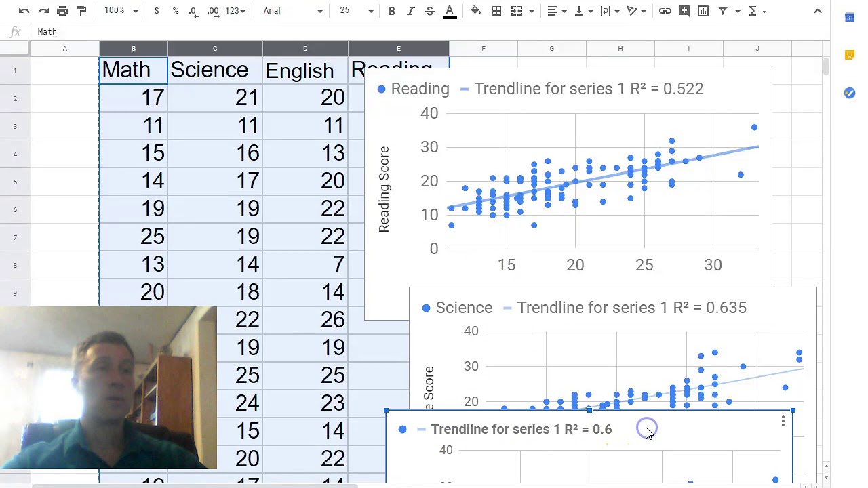Hide the menus with collapse arrow

pyautogui.click(x=818, y=11)
